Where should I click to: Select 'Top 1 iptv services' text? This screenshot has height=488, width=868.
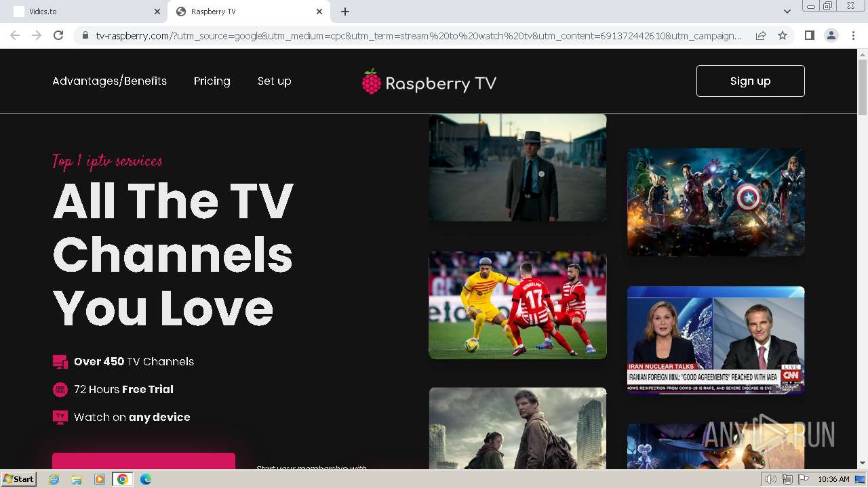(x=107, y=161)
